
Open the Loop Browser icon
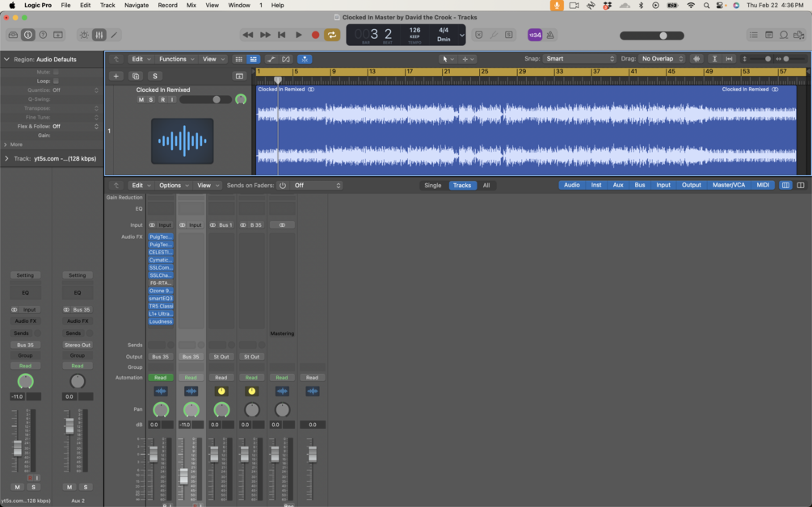click(x=784, y=35)
